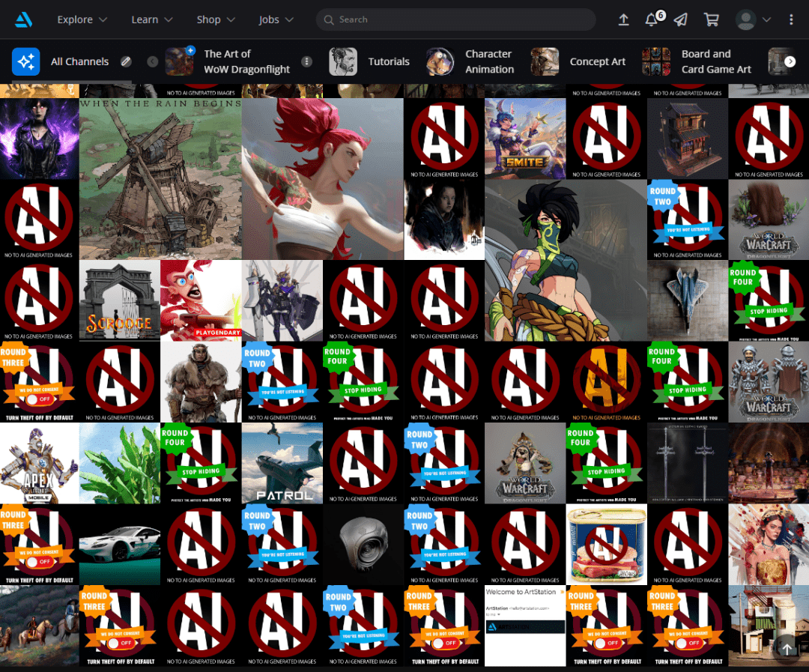The image size is (809, 672).
Task: Open the Welcome to ArtStation email thumbnail
Action: [525, 626]
